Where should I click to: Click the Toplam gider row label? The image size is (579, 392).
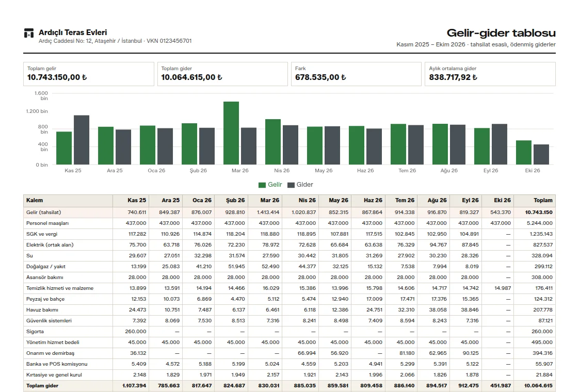tap(42, 385)
